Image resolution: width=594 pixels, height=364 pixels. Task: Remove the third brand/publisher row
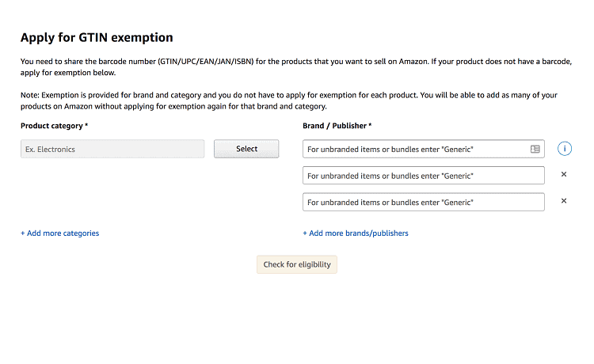(564, 201)
